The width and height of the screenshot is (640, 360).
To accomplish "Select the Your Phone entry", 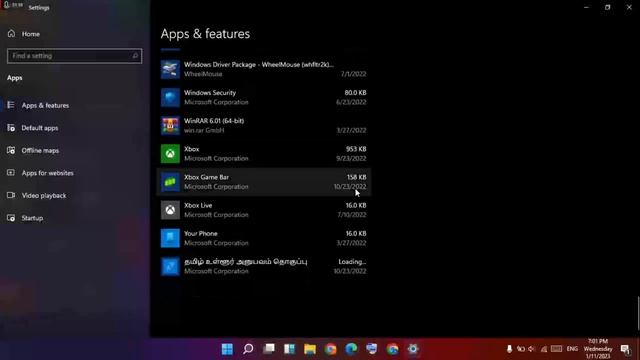I will coord(264,238).
